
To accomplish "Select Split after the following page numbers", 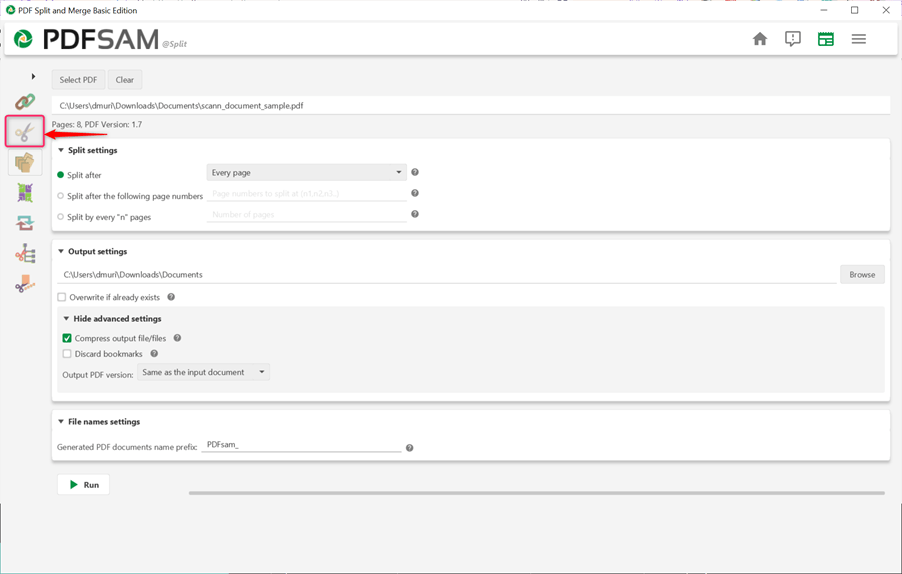I will 60,196.
